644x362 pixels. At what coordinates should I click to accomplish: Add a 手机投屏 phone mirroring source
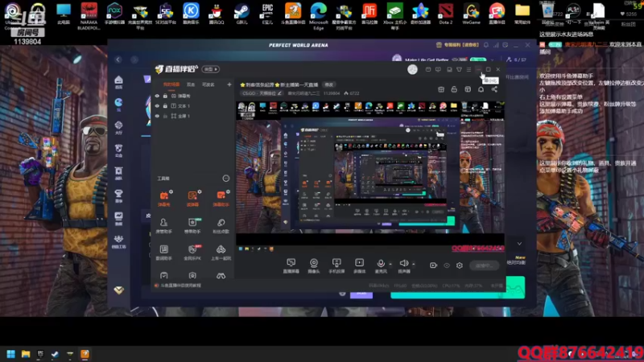pyautogui.click(x=336, y=265)
